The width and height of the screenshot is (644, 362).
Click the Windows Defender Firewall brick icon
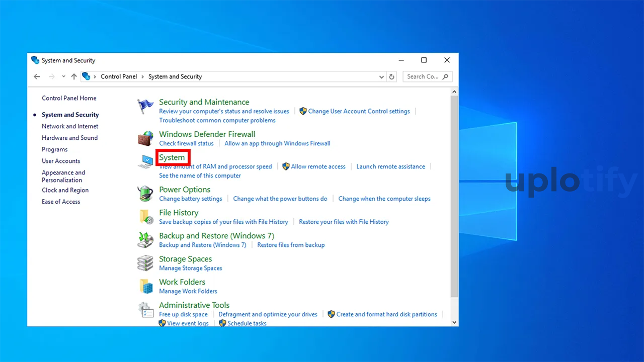point(145,138)
